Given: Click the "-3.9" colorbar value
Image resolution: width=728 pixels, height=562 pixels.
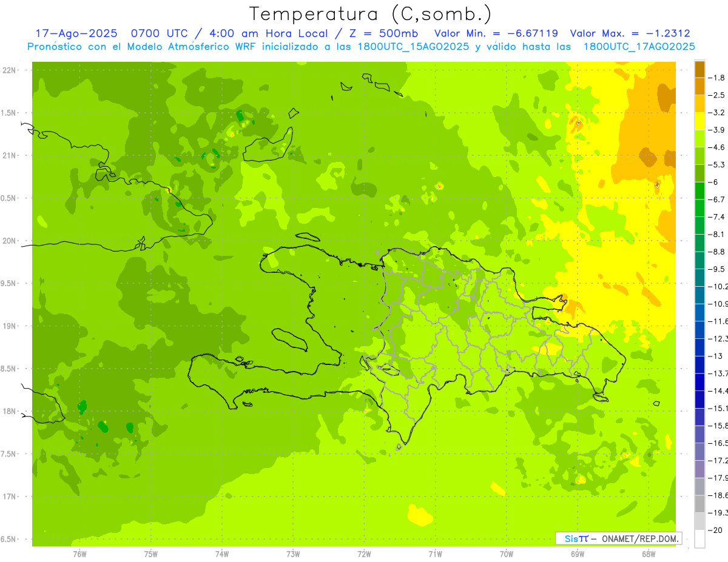Looking at the screenshot, I should [x=717, y=130].
